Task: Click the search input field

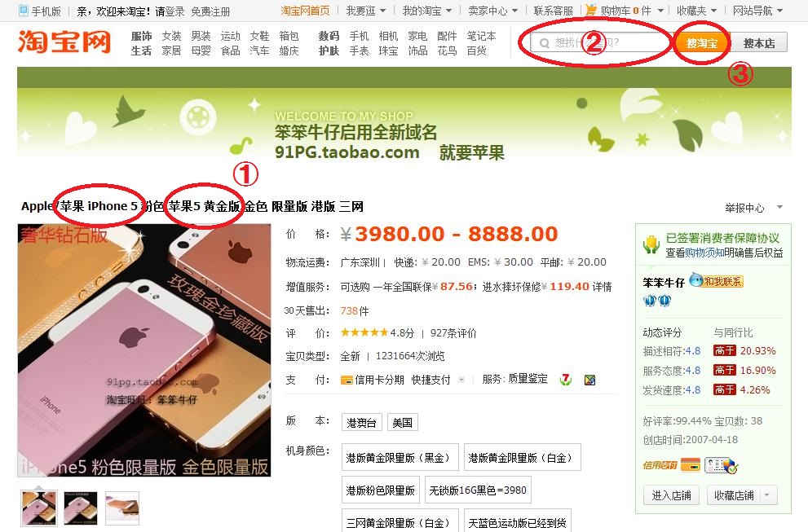Action: click(600, 42)
